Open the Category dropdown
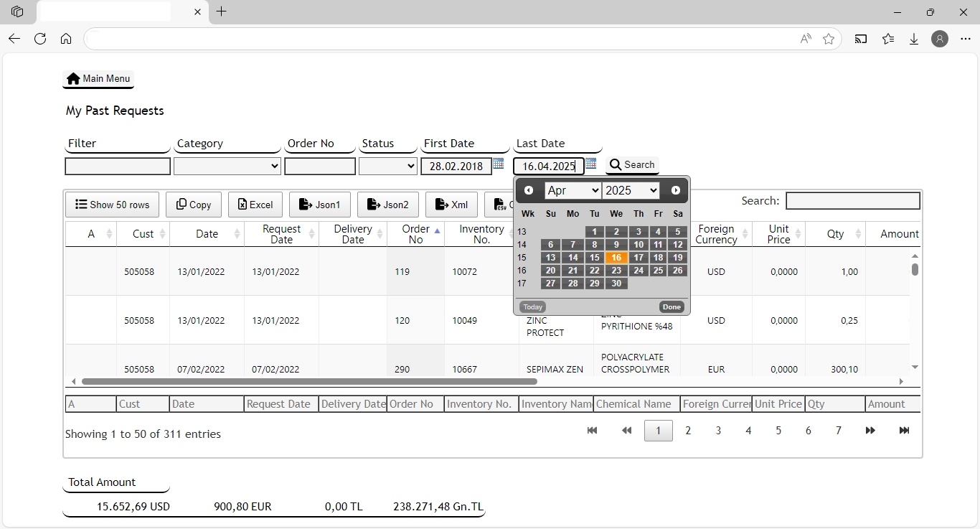 tap(227, 167)
